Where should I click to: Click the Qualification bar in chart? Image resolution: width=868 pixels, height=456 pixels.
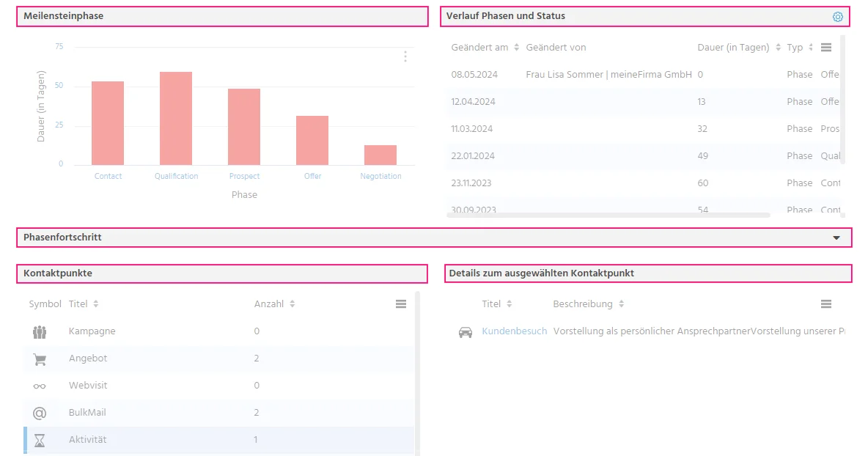click(176, 119)
